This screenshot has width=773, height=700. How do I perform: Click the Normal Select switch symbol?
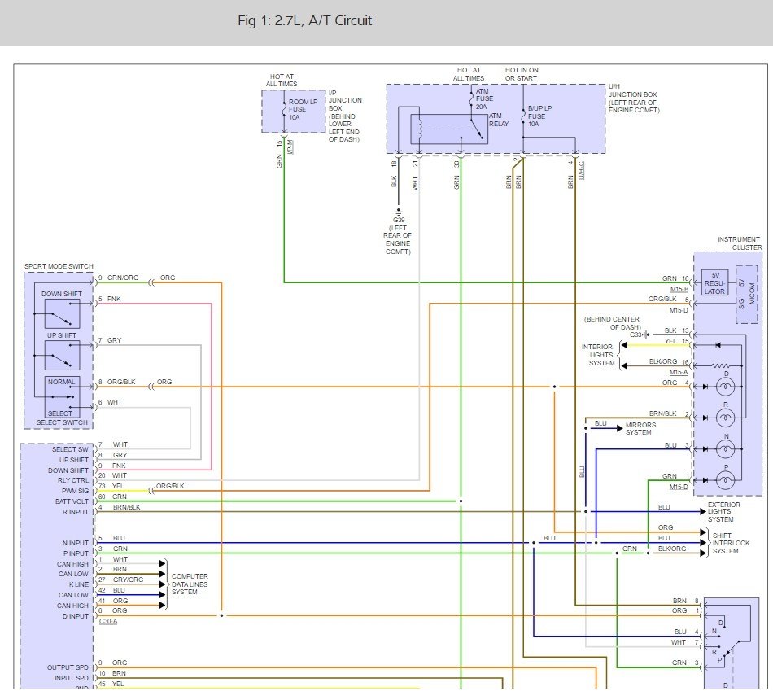coord(62,397)
